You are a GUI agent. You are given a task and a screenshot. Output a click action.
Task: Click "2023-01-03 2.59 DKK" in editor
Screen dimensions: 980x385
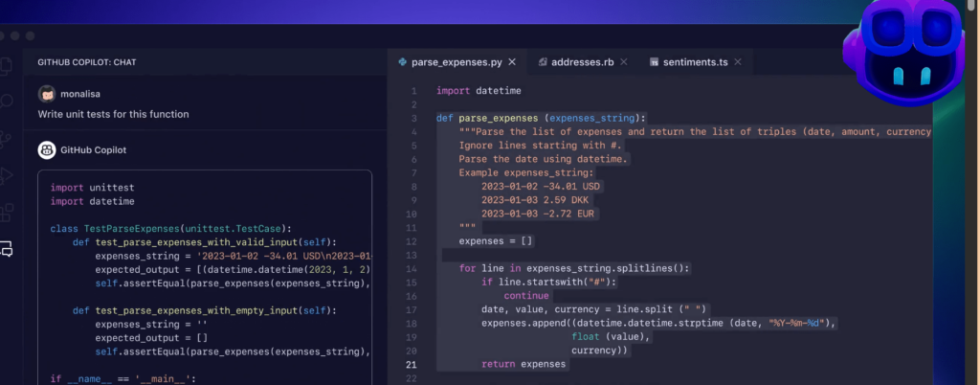(535, 200)
